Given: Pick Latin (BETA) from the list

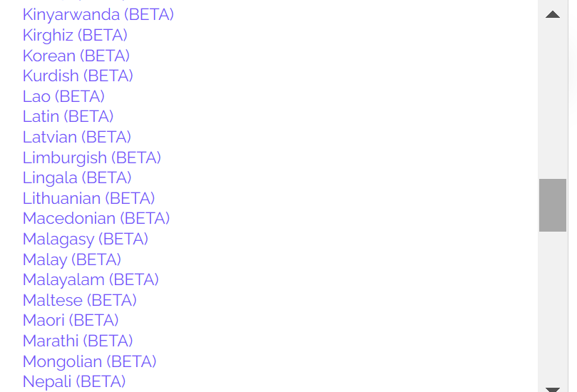Looking at the screenshot, I should (68, 117).
